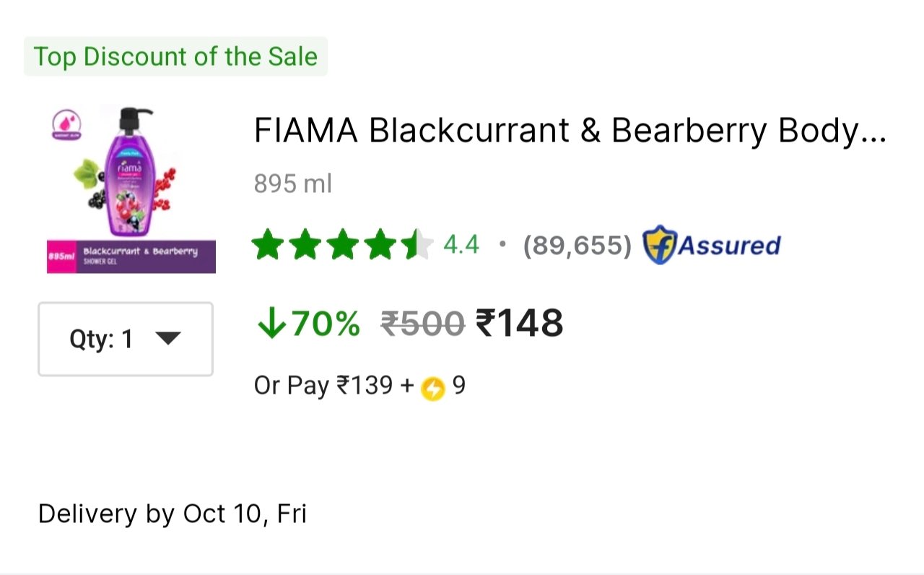Expand the quantity dropdown arrow
Screen dimensions: 924x575
[x=167, y=338]
